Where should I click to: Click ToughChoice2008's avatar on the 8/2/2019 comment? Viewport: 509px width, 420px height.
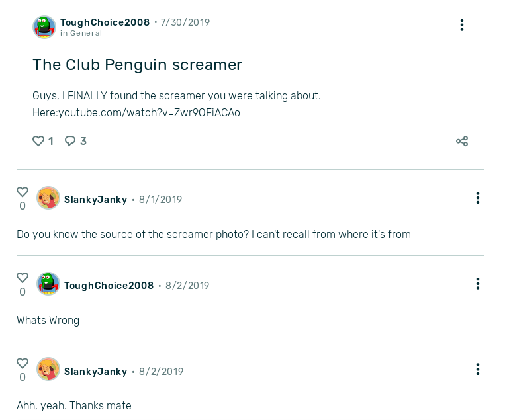(48, 284)
